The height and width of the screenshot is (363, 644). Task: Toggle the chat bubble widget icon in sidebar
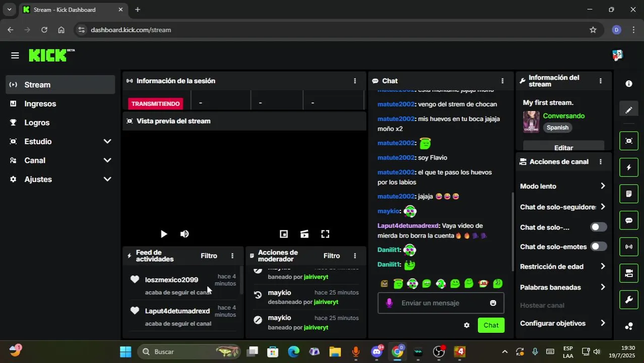[x=629, y=220]
